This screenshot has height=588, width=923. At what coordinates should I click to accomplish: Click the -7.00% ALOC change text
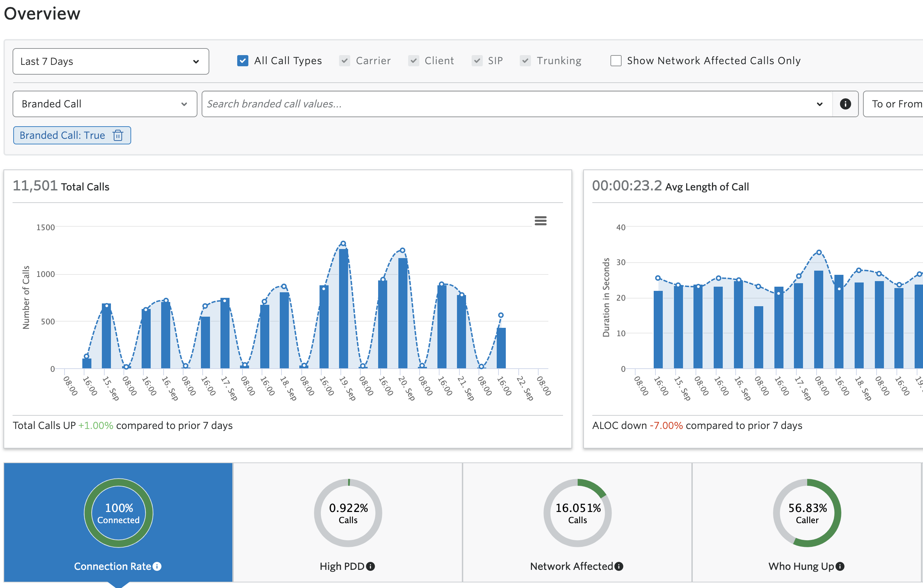tap(666, 425)
